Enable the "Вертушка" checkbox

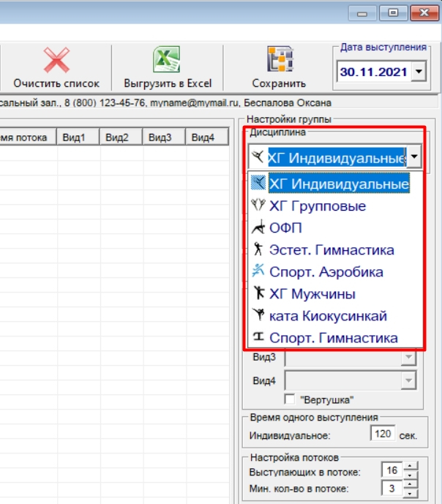point(291,400)
